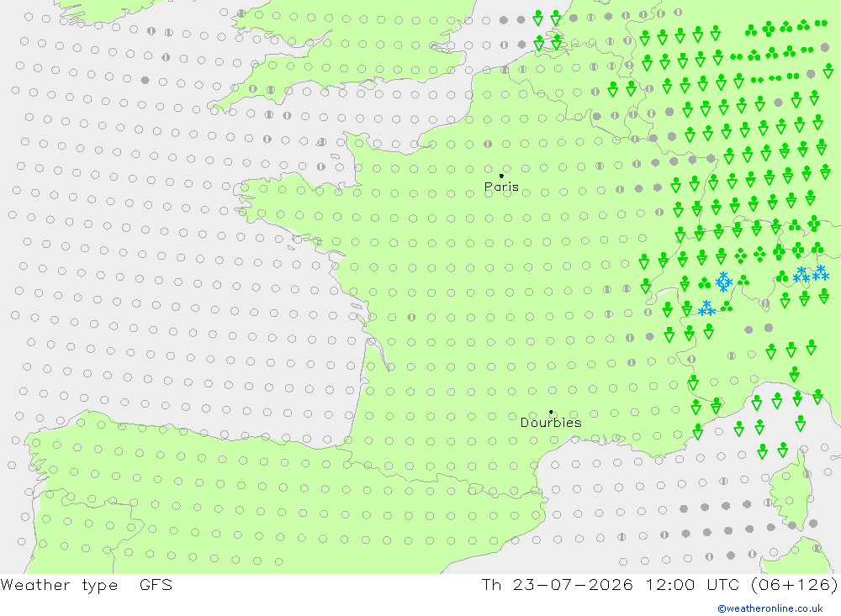Click the 'Weather type GFS' title text
841x616 pixels.
[87, 585]
